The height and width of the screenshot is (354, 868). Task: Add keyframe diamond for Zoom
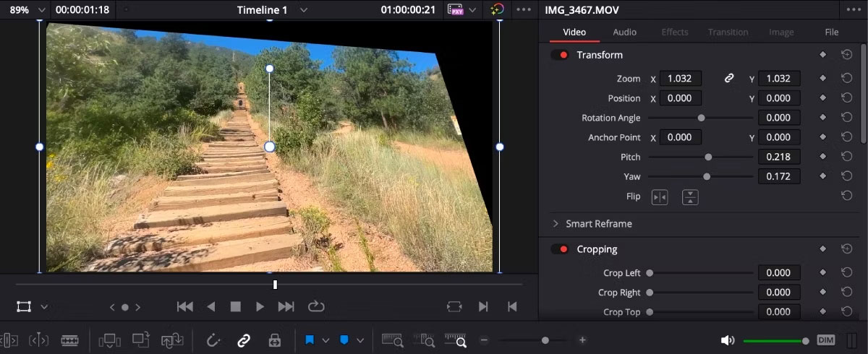click(x=822, y=79)
